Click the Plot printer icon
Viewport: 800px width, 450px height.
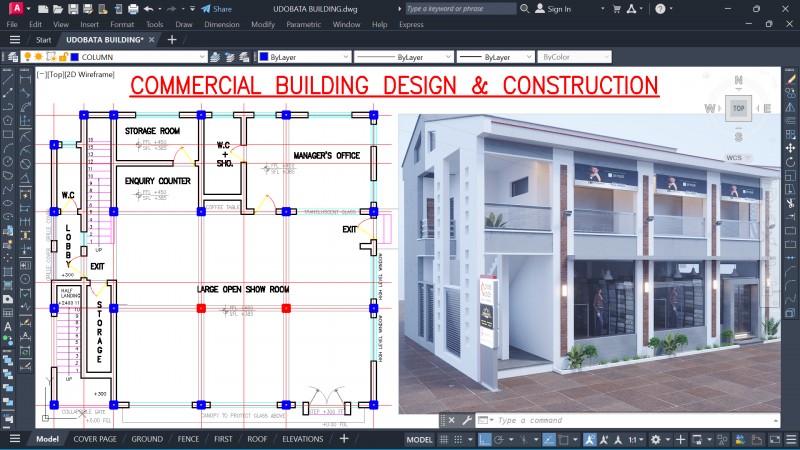click(x=133, y=9)
